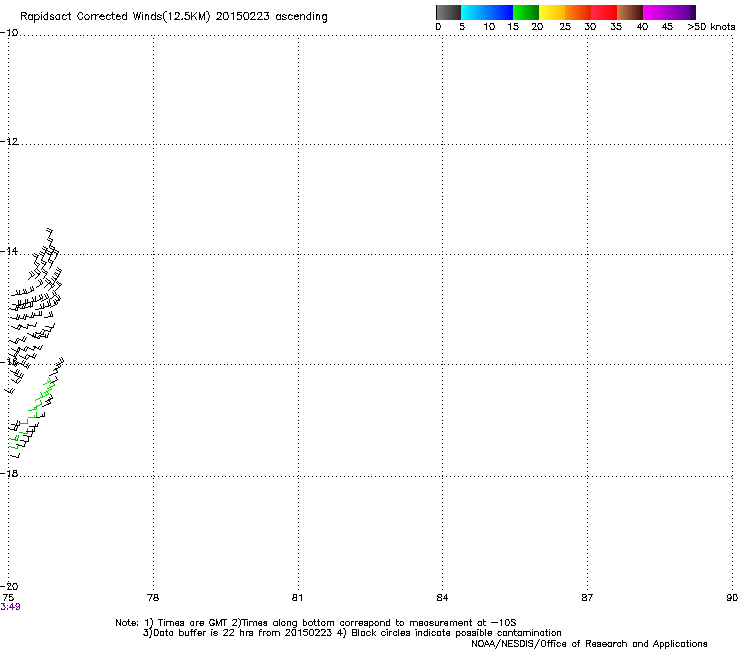The height and width of the screenshot is (650, 740).
Task: Click the longitude label '78'
Action: click(x=153, y=598)
